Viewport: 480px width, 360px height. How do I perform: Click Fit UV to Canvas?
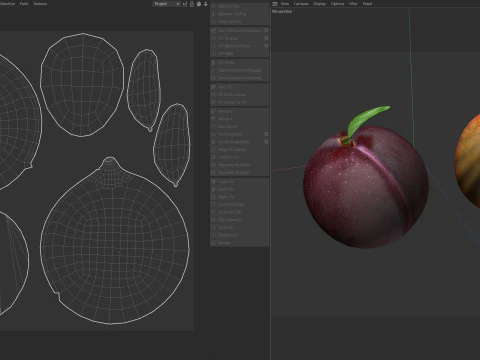coord(240,94)
